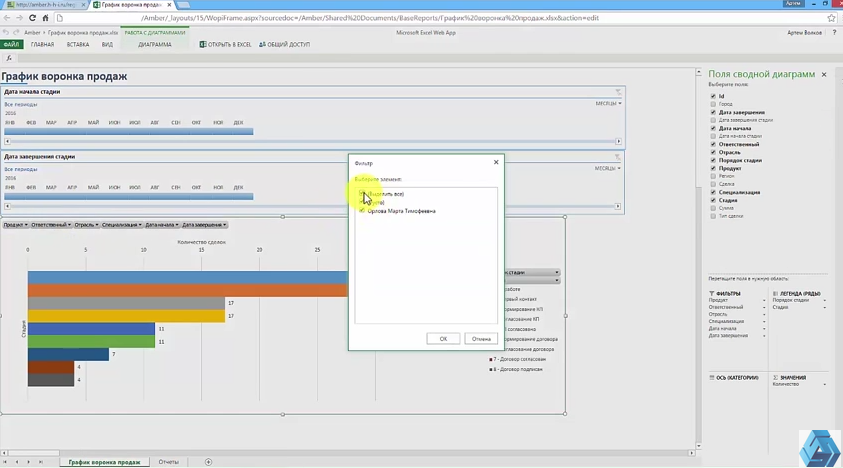Switch to the ВИД ribbon tab
The height and width of the screenshot is (468, 843).
107,45
